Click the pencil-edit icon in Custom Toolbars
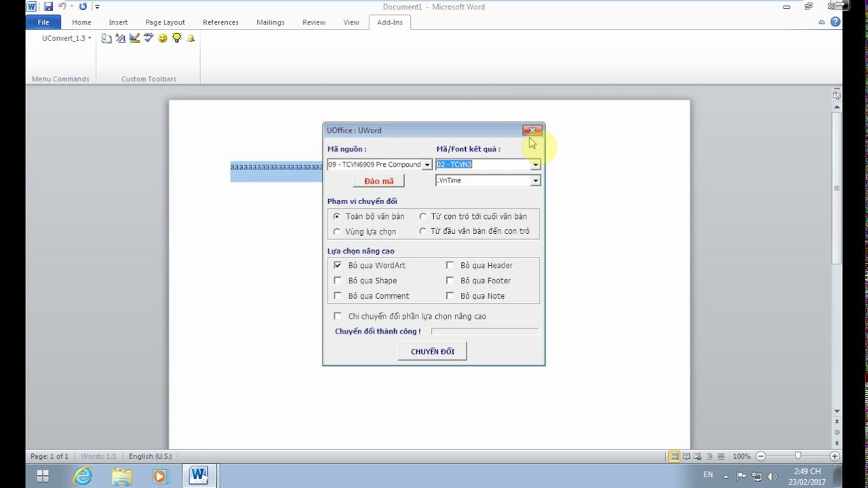Viewport: 868px width, 488px height. coord(134,39)
